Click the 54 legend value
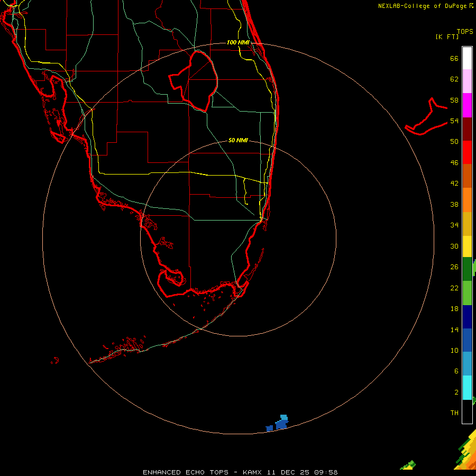This screenshot has height=476, width=476. 454,121
